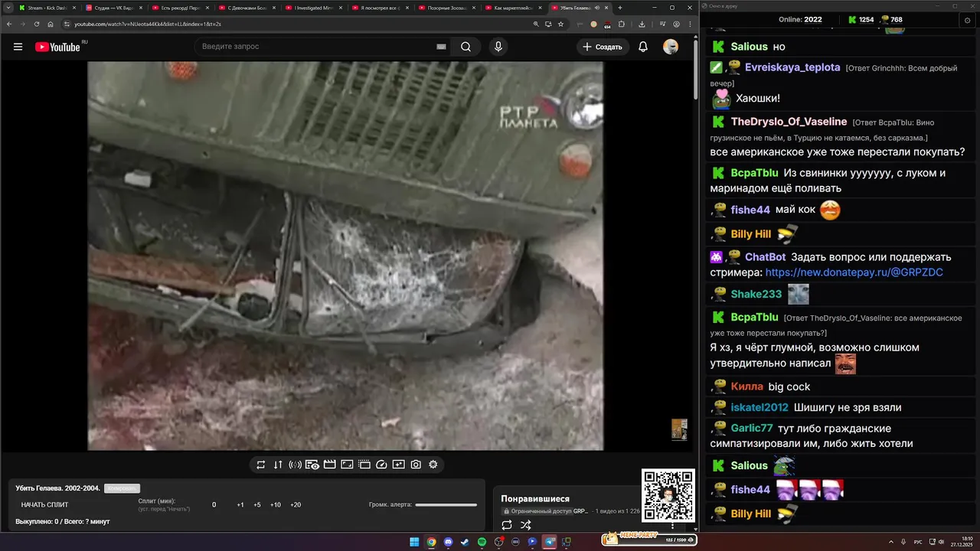Toggle loop icon in video enhancer toolbar
The image size is (980, 551).
point(260,465)
